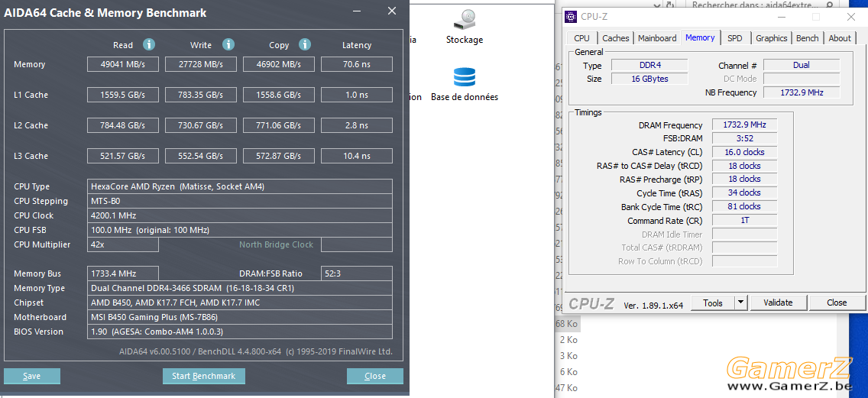Click the Close button at AIDA64 bottom
The width and height of the screenshot is (868, 398).
pyautogui.click(x=374, y=376)
